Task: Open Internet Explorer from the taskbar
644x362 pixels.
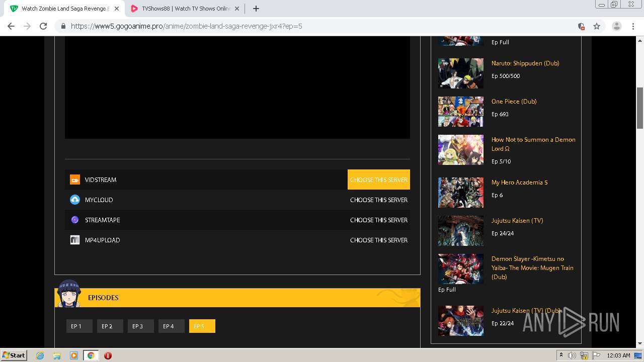Action: click(40, 355)
